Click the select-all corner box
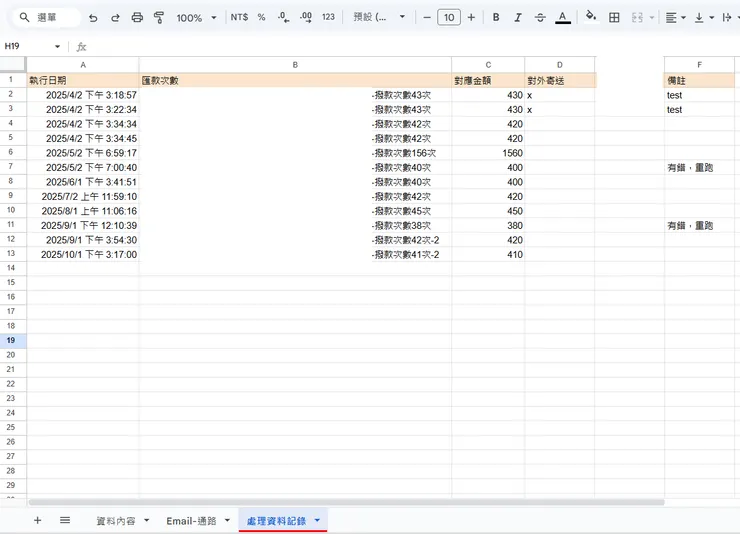Viewport: 740px width, 534px height. click(13, 65)
